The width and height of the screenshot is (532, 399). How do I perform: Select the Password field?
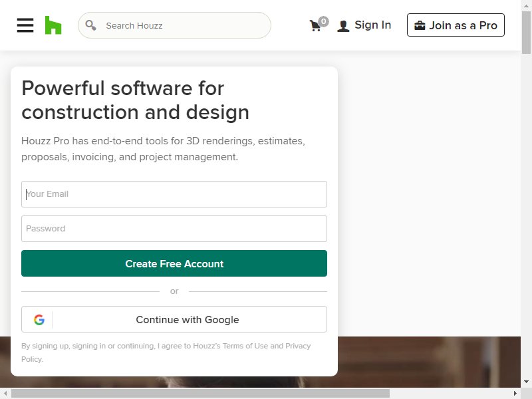[x=174, y=229]
